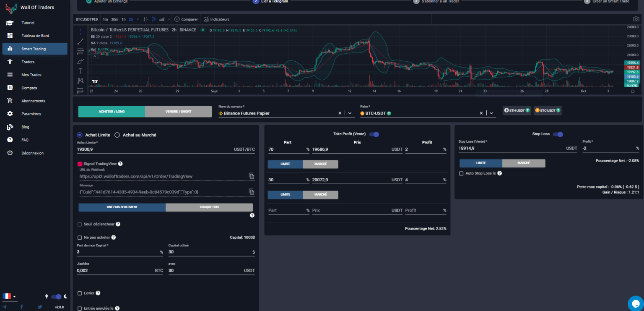Select MARCHÉ for the Stop Loss order type
This screenshot has height=311, width=644.
pos(523,163)
